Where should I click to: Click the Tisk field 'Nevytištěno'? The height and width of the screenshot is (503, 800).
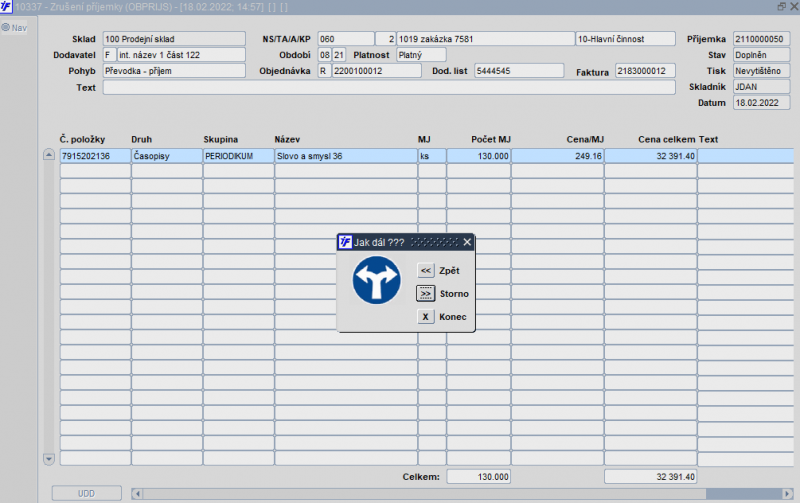pos(761,71)
